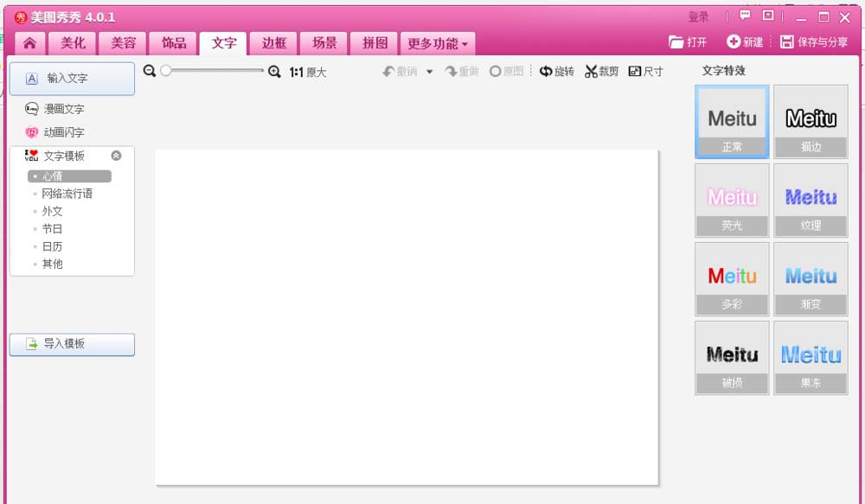Select the 节日 template category
865x504 pixels.
coord(53,229)
